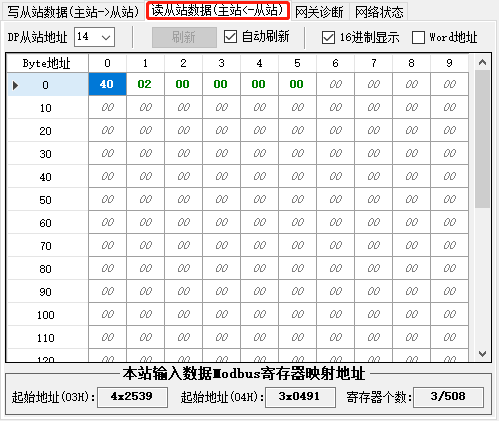This screenshot has width=499, height=421.
Task: Click row 60 column 9 cell
Action: 449,222
